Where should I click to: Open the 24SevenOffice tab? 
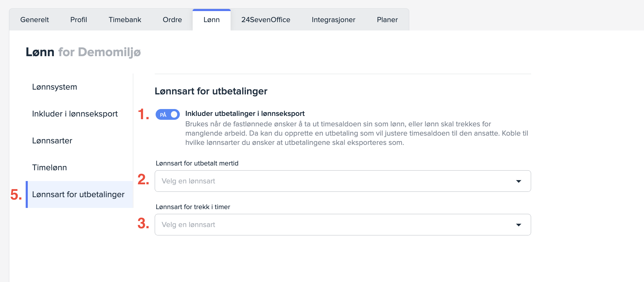point(266,20)
